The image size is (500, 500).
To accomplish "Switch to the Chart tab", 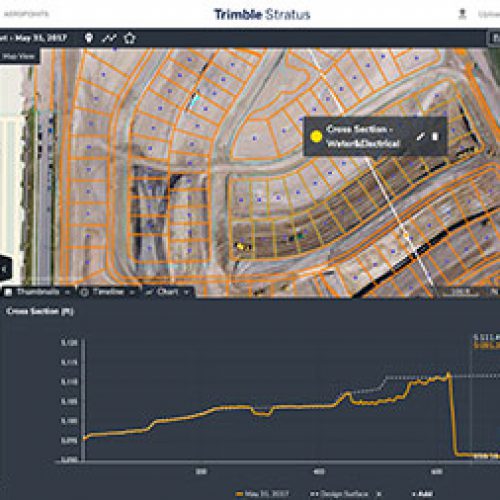I will [x=168, y=292].
